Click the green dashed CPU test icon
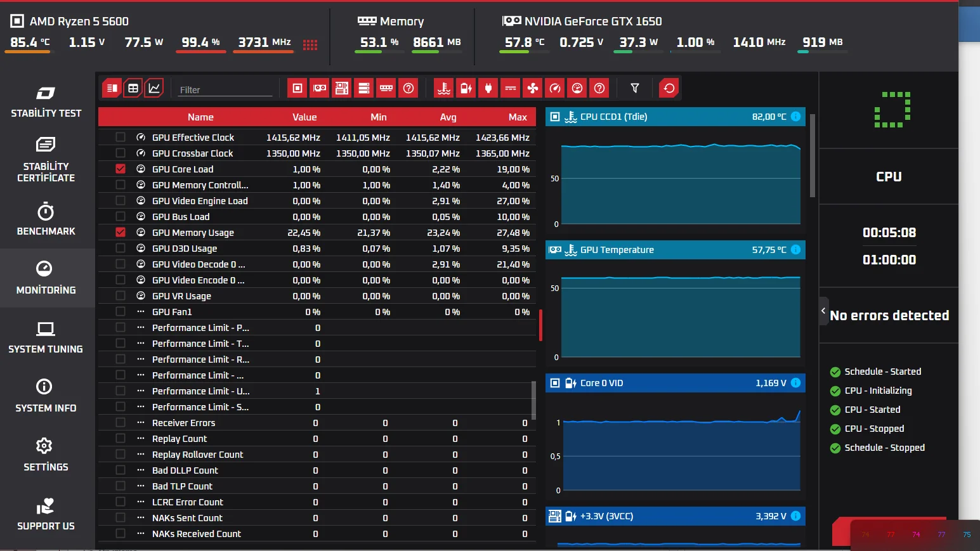 click(892, 110)
